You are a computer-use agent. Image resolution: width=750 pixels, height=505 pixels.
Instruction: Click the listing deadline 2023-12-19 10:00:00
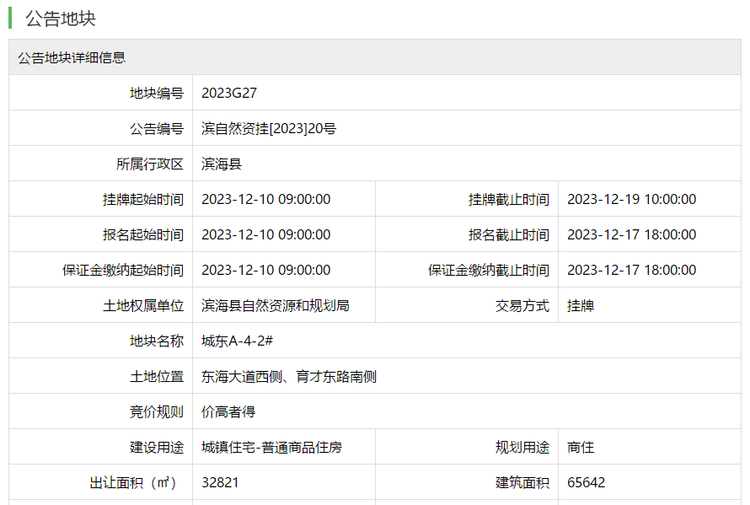point(631,199)
